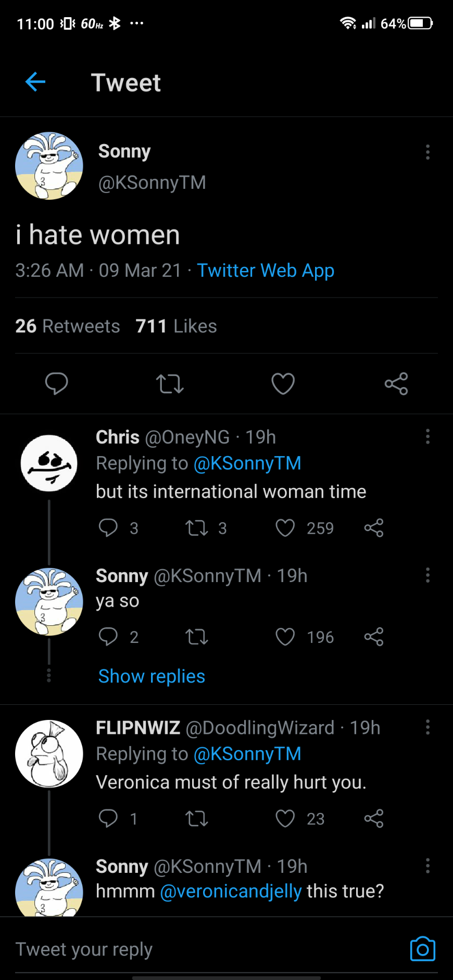453x980 pixels.
Task: Retweet Chris's reply
Action: point(197,528)
